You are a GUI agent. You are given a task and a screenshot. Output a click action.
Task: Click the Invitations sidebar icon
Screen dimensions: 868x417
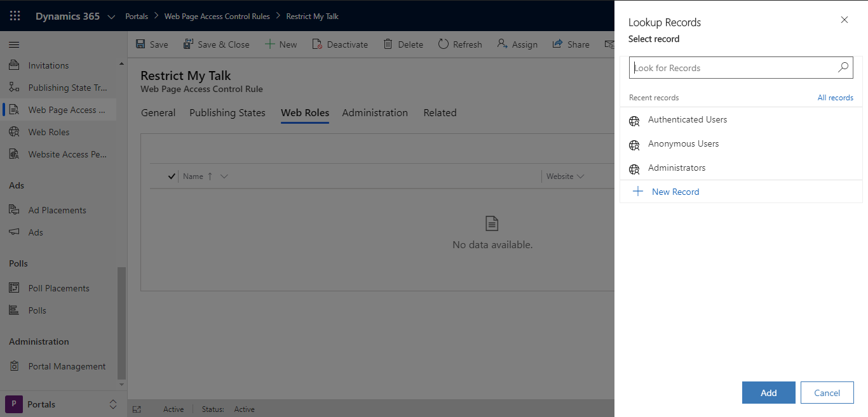(14, 65)
